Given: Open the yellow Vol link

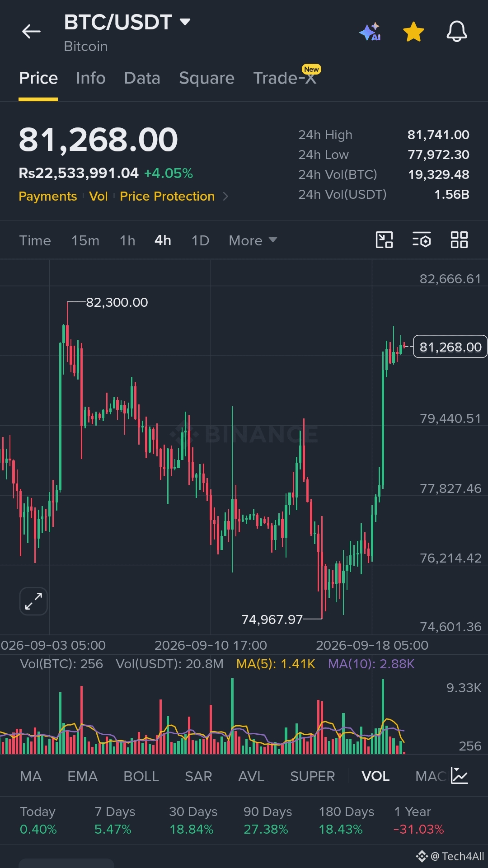Looking at the screenshot, I should pos(99,197).
